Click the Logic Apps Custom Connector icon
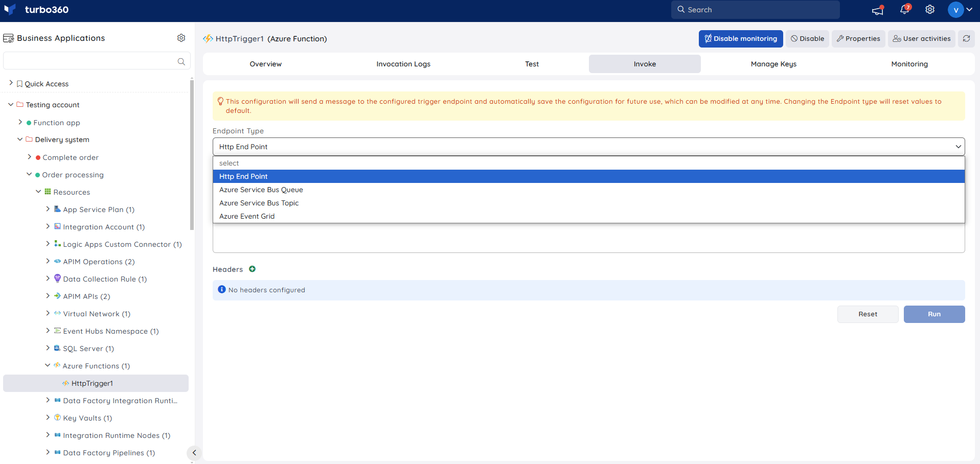 pyautogui.click(x=57, y=244)
